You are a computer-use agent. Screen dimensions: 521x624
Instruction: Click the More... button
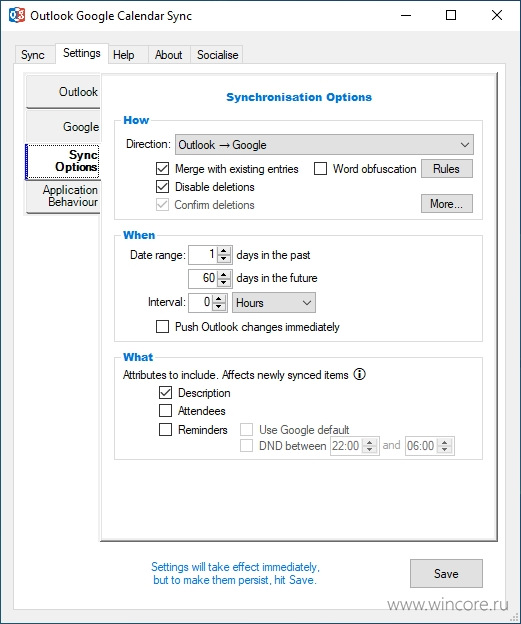click(447, 204)
